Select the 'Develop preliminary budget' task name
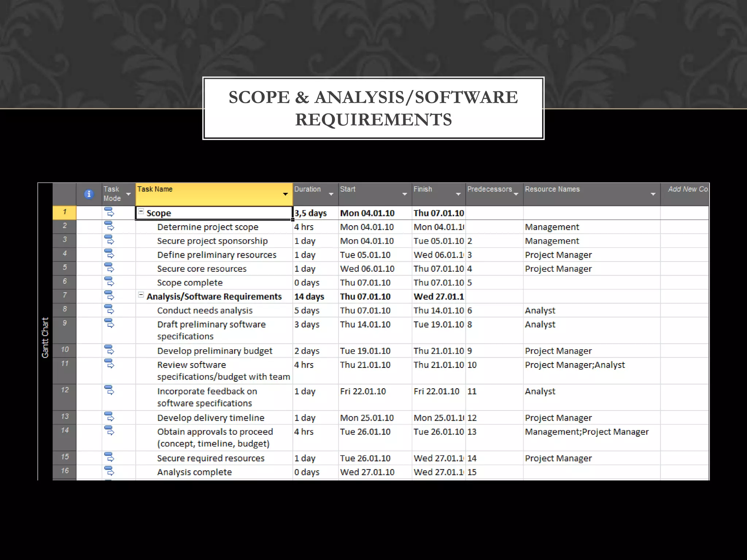 click(x=214, y=351)
